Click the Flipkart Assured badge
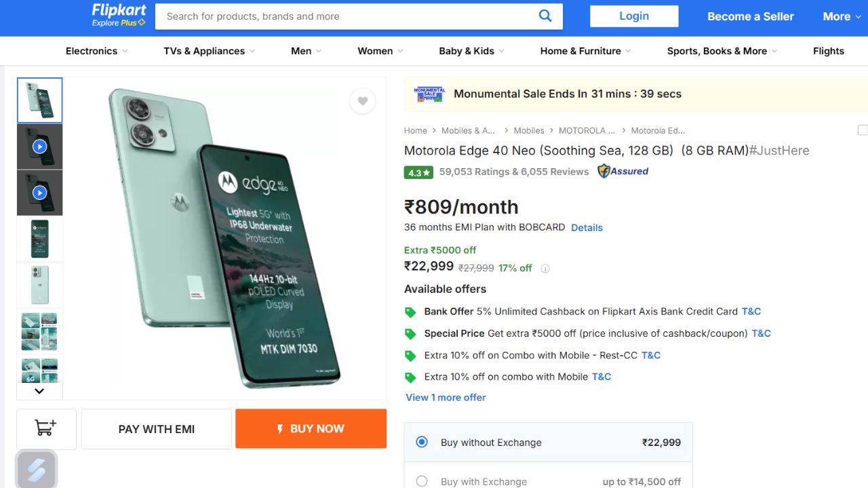 [x=623, y=171]
